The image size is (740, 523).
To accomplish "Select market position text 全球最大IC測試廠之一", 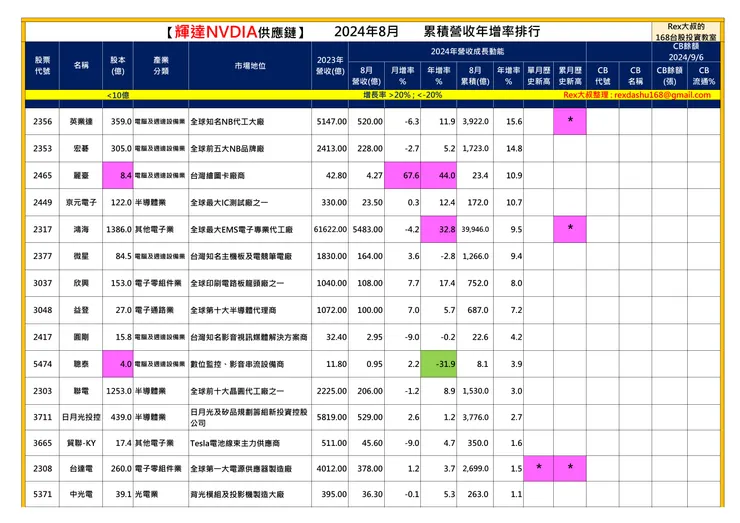I will (229, 202).
